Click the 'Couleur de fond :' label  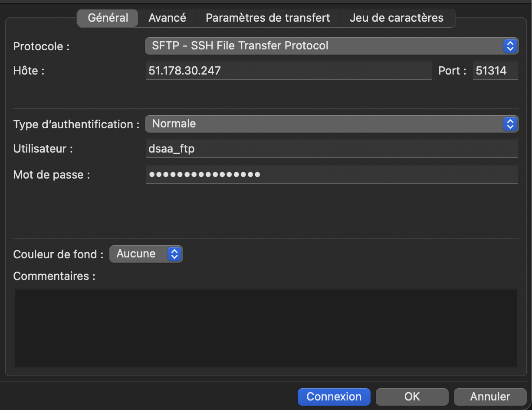[x=59, y=254]
